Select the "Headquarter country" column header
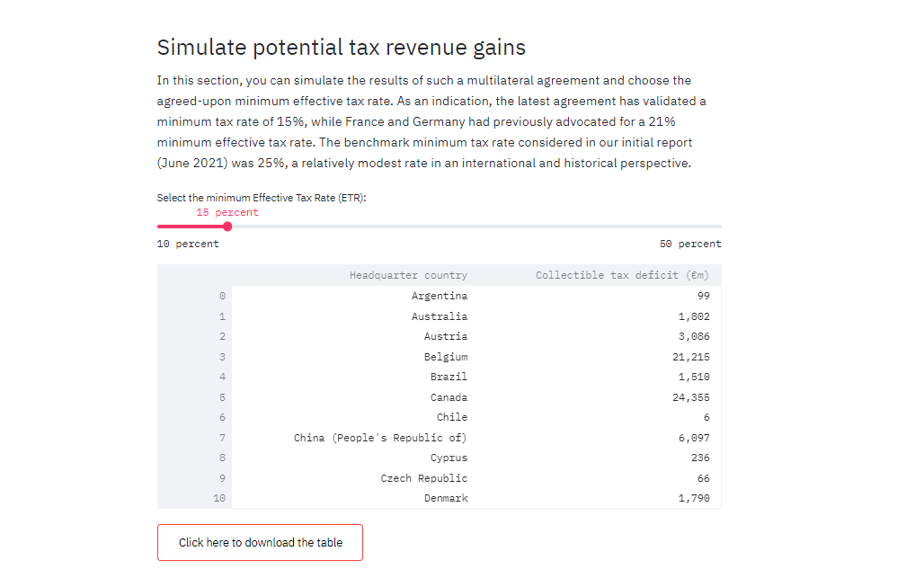Viewport: 924px width, 578px height. (409, 274)
